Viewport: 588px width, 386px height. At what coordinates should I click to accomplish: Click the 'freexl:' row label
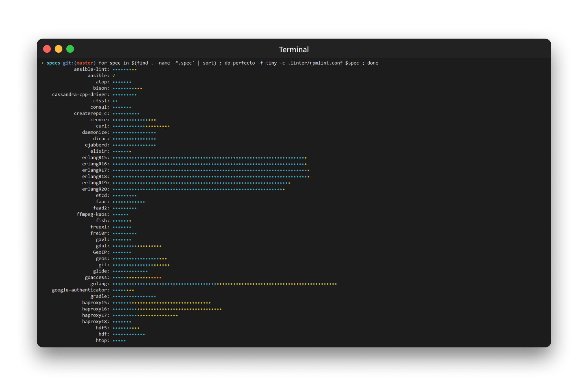click(100, 227)
